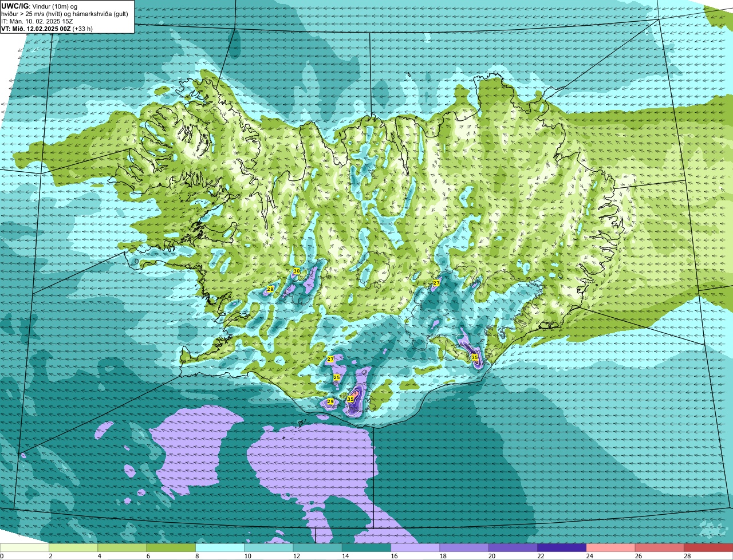Viewport: 733px width, 560px height.
Task: Click the 20–22 m/s violet legend swatch
Action: (513, 548)
